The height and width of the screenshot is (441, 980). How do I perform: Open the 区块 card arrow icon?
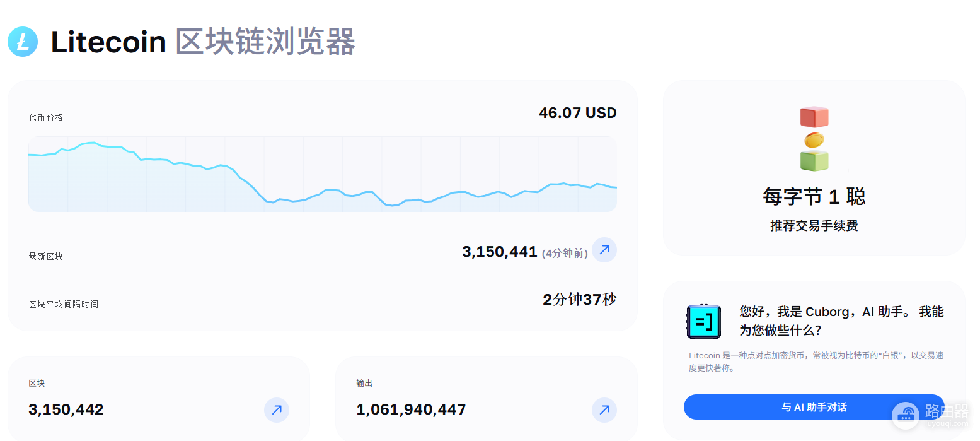(x=276, y=410)
